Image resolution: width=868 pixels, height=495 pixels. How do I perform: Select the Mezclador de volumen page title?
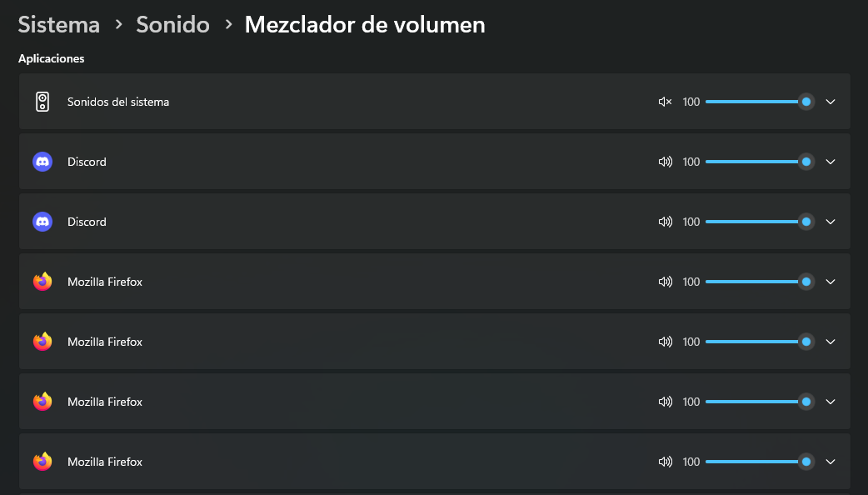[x=365, y=25]
